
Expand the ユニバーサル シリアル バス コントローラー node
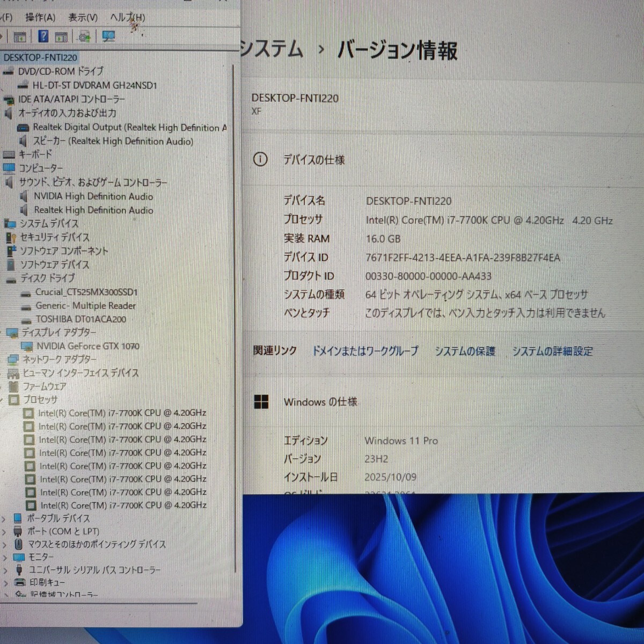6,570
